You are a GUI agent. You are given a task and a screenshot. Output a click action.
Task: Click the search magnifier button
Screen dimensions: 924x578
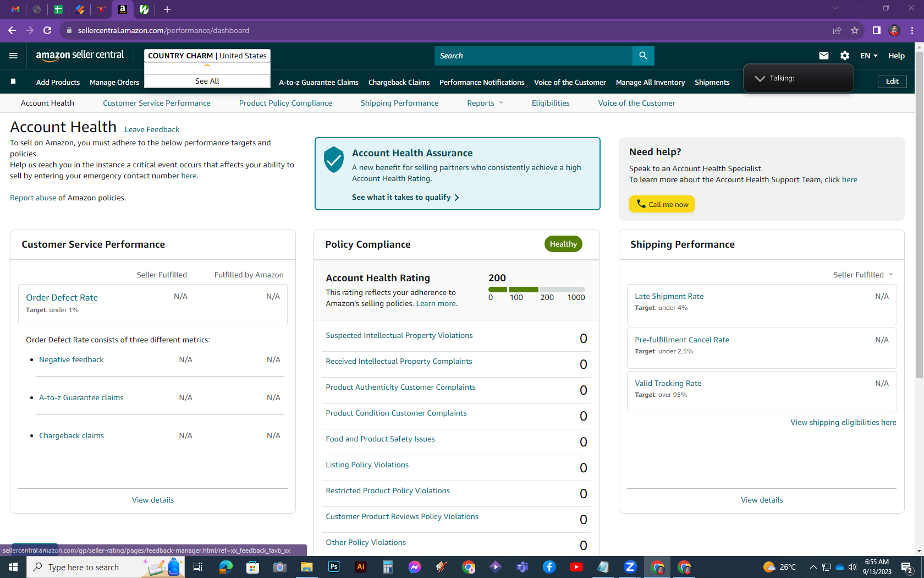643,56
